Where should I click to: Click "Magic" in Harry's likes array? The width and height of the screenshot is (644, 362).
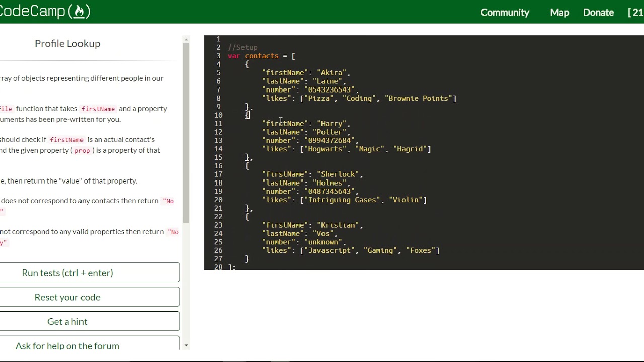pyautogui.click(x=370, y=149)
